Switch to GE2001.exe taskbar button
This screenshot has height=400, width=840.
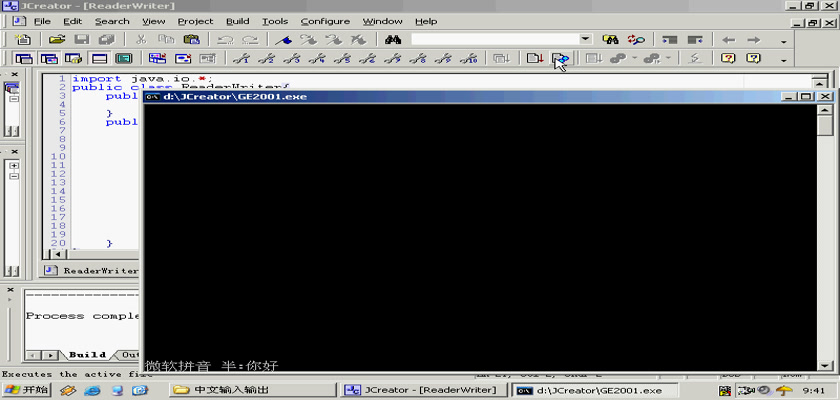click(x=595, y=390)
